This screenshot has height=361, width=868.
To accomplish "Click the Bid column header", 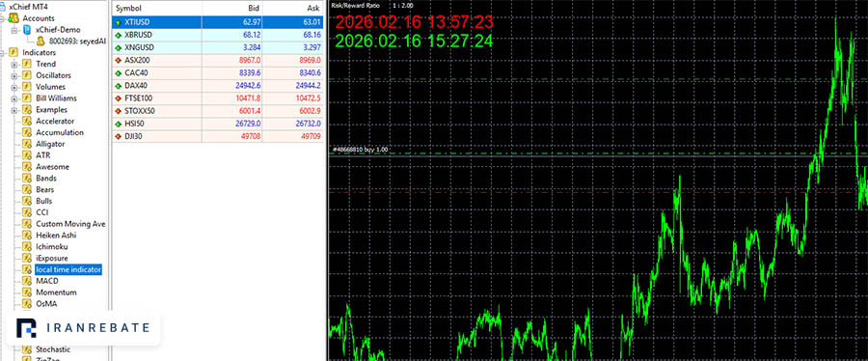I will coord(232,9).
